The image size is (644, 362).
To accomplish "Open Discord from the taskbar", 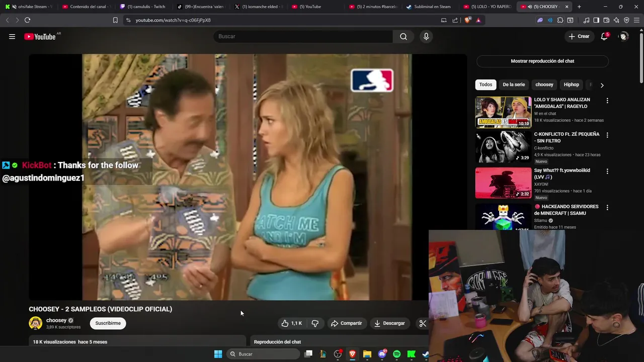I will click(382, 354).
